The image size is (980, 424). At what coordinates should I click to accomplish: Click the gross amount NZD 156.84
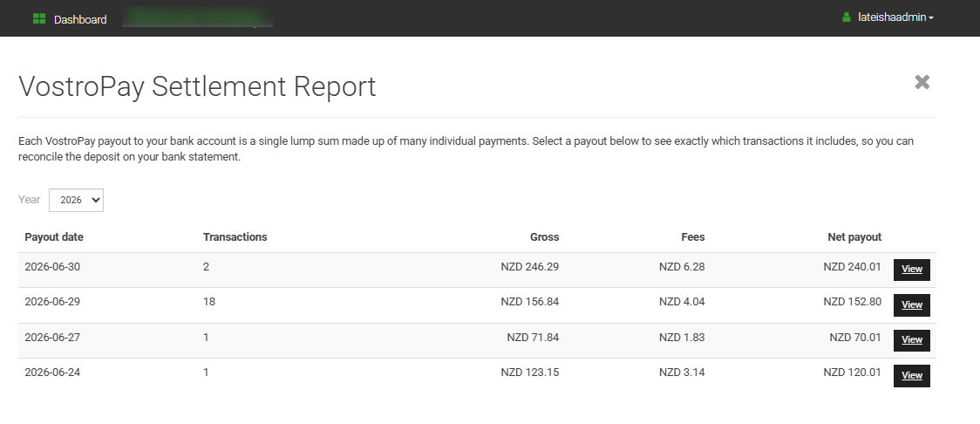pos(530,302)
